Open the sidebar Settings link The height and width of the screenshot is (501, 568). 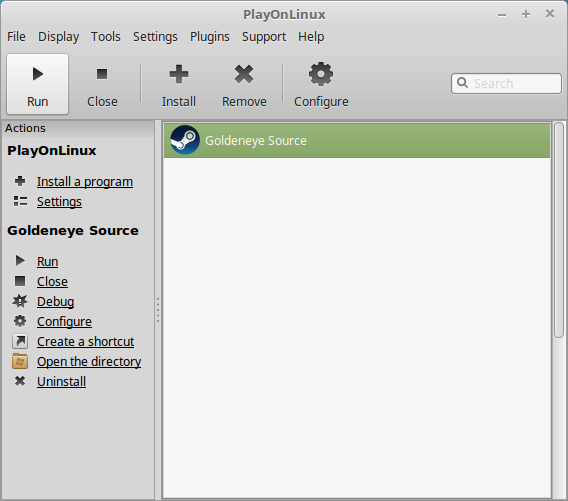59,201
